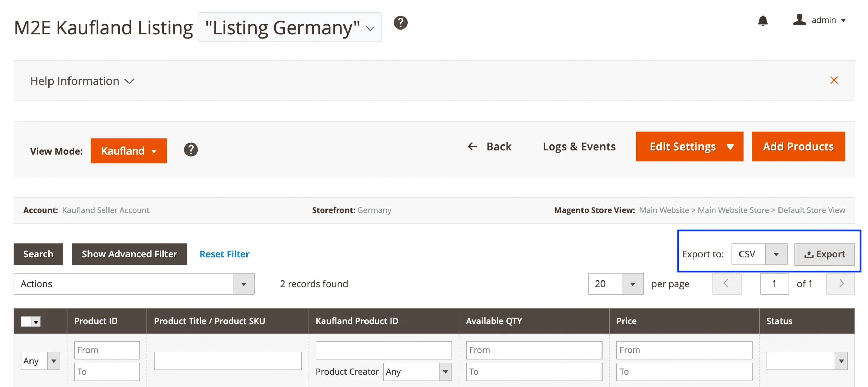The height and width of the screenshot is (387, 868).
Task: Open the Listing Germany switcher dropdown
Action: (290, 27)
